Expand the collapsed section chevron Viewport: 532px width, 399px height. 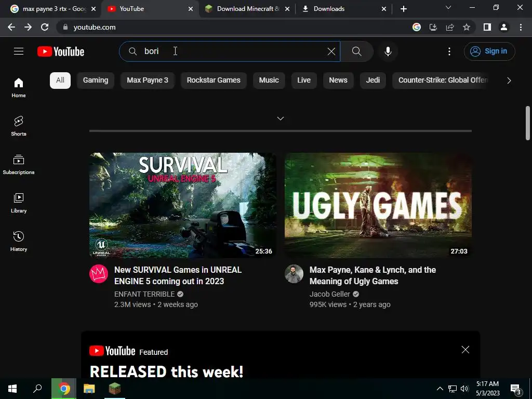[280, 118]
